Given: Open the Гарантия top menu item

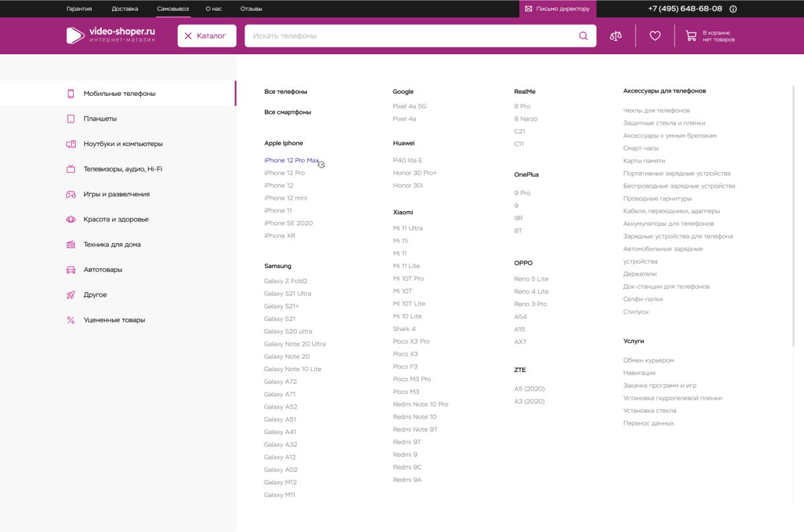Looking at the screenshot, I should [79, 9].
